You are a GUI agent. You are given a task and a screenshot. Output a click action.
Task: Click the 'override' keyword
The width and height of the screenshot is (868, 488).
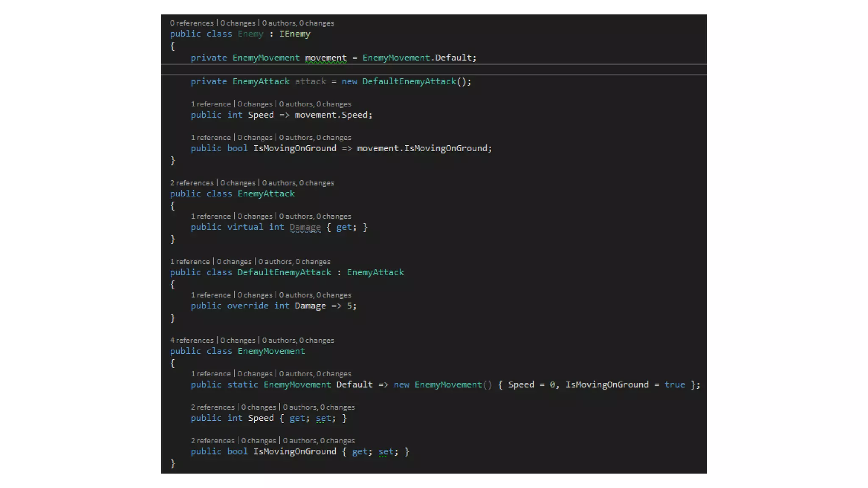tap(248, 306)
